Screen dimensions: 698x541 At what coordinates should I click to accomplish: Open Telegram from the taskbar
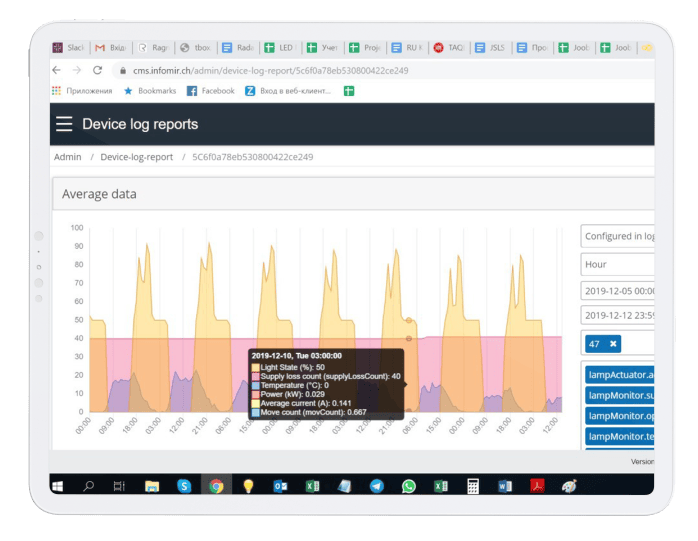point(376,486)
